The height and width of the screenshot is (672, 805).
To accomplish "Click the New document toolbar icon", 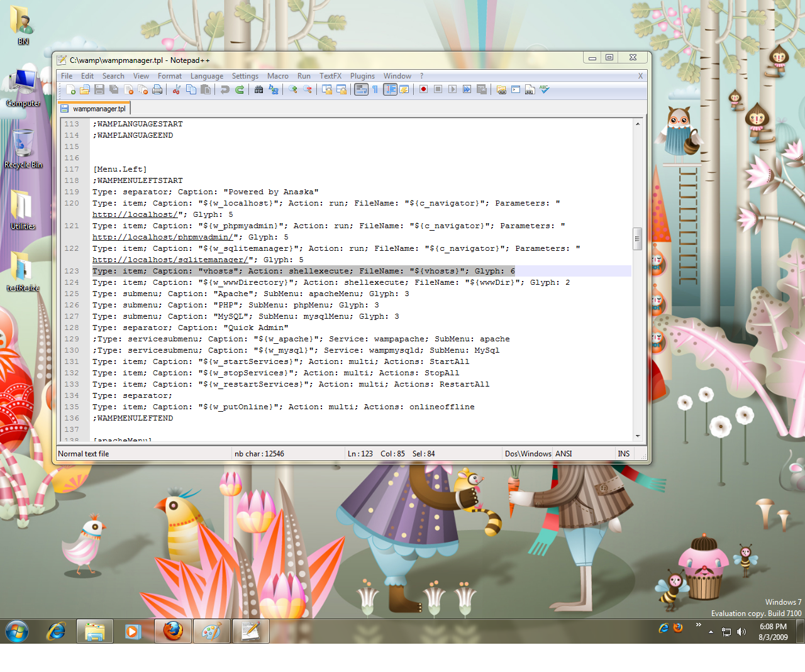I will point(70,90).
